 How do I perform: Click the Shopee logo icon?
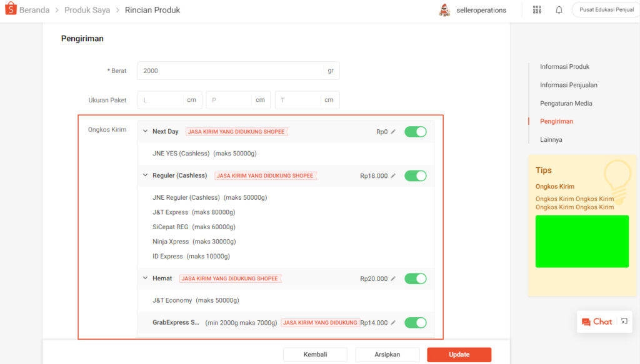coord(11,9)
